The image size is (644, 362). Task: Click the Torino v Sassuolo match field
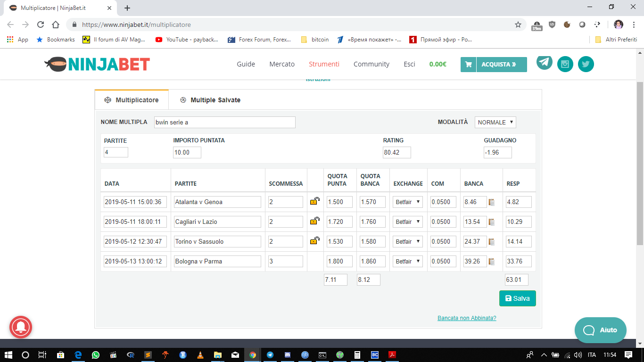pyautogui.click(x=217, y=241)
